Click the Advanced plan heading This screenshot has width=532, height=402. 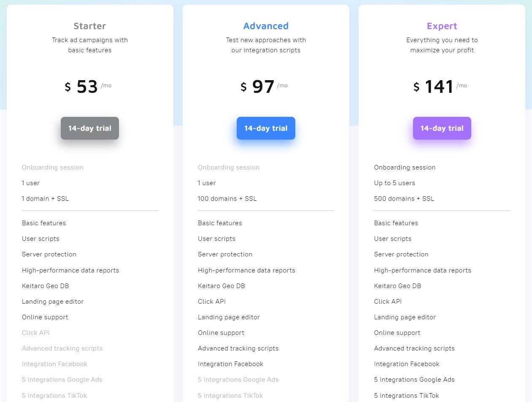click(x=266, y=26)
